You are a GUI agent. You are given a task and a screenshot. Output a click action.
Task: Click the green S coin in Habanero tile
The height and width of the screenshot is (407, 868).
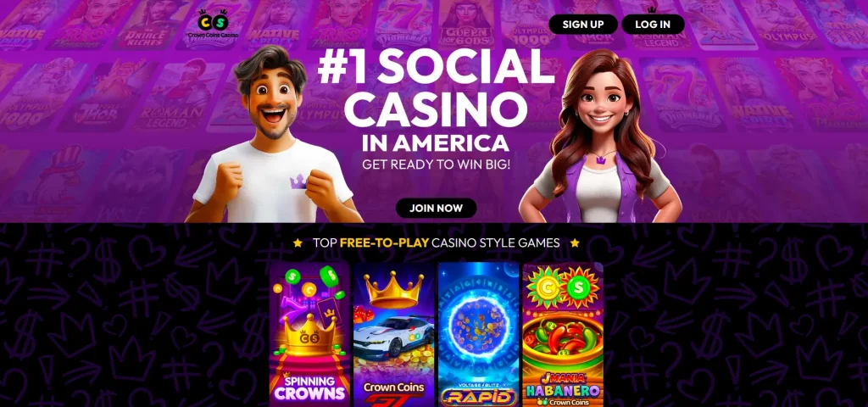[579, 287]
